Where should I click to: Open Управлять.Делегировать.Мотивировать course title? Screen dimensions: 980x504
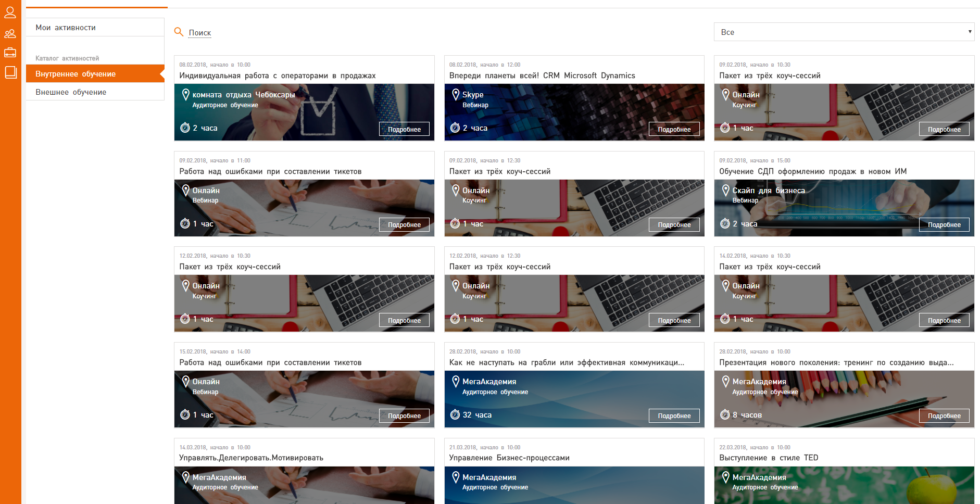point(251,458)
